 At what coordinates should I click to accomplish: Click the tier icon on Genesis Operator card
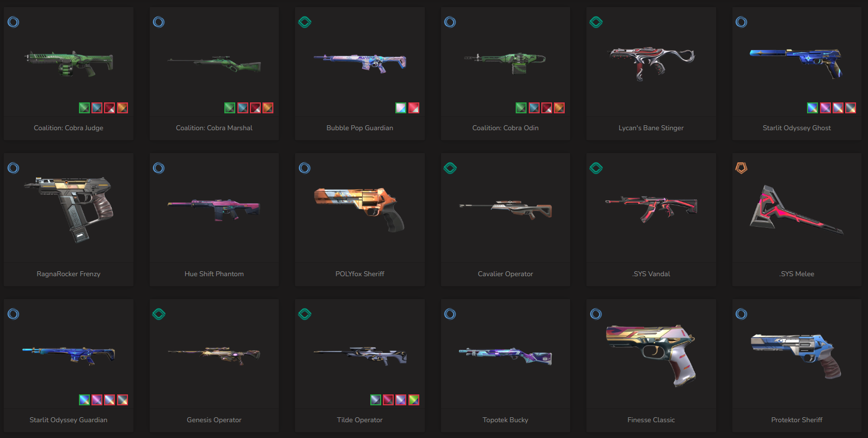click(x=159, y=314)
